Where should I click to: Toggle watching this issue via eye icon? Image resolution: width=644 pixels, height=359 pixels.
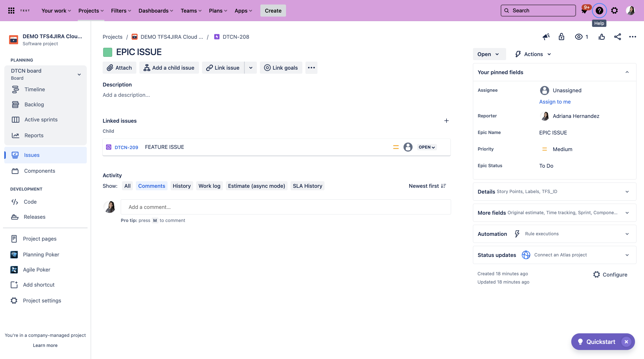click(x=579, y=37)
